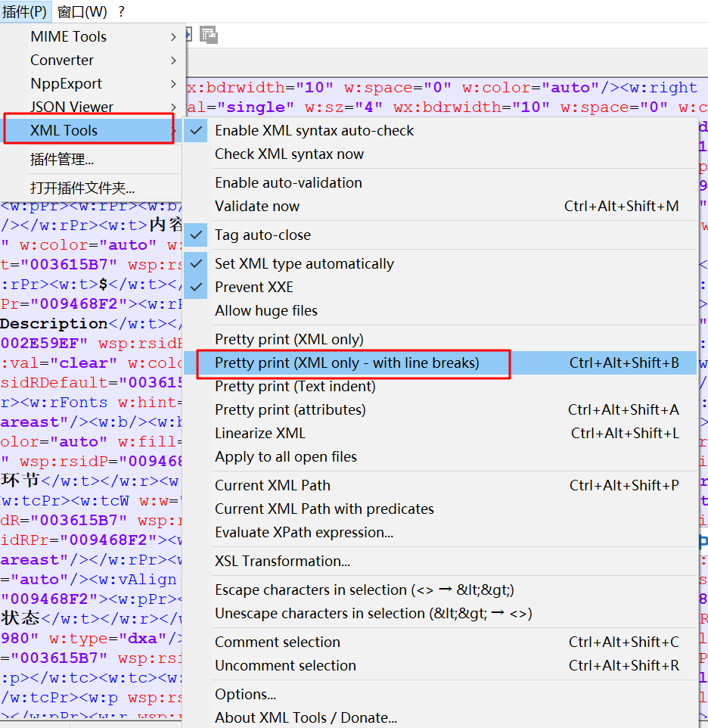708x728 pixels.
Task: Select XML Tools plugin entry
Action: click(x=89, y=130)
